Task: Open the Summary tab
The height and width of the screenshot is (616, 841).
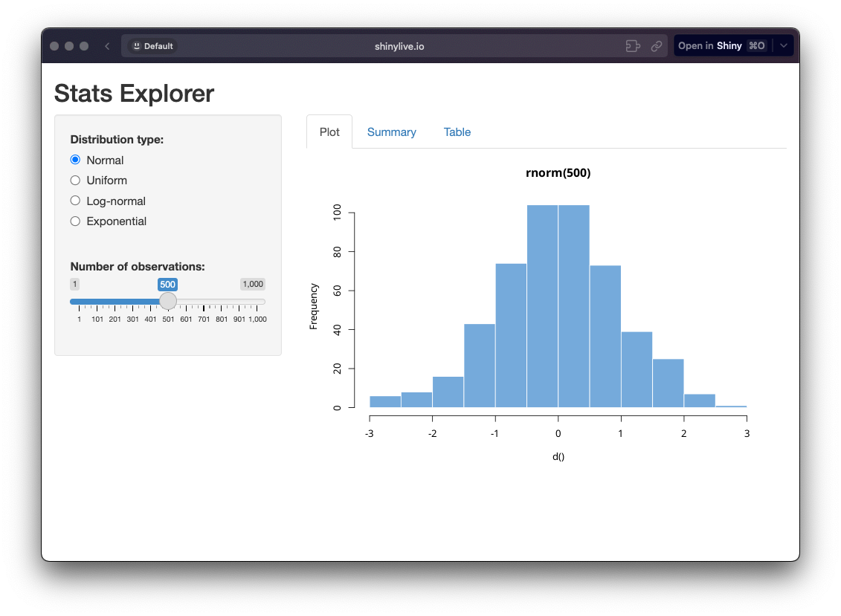Action: pos(391,132)
